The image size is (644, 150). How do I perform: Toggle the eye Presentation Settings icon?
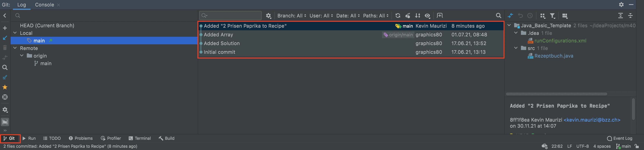(x=428, y=16)
